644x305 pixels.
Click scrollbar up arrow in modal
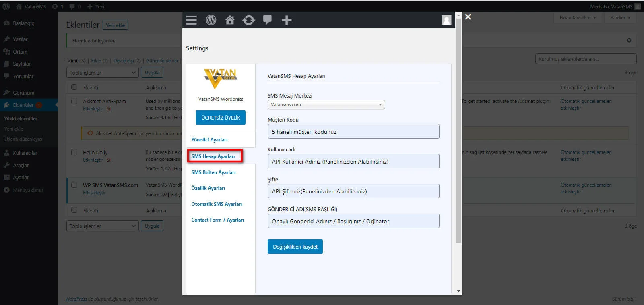458,15
